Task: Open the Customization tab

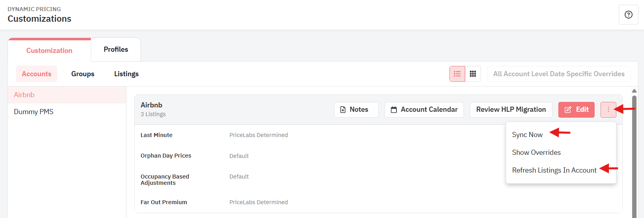Action: (x=49, y=51)
